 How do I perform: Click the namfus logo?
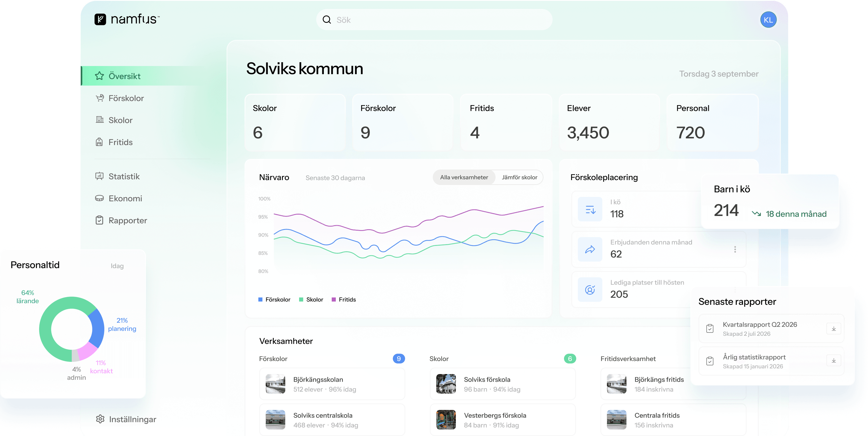tap(127, 19)
